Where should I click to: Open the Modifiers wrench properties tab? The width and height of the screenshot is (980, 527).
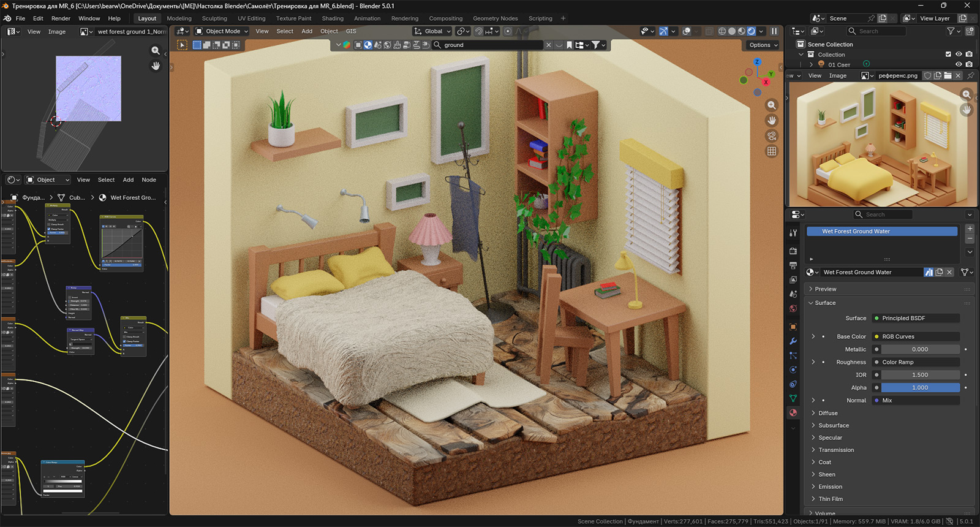click(793, 341)
